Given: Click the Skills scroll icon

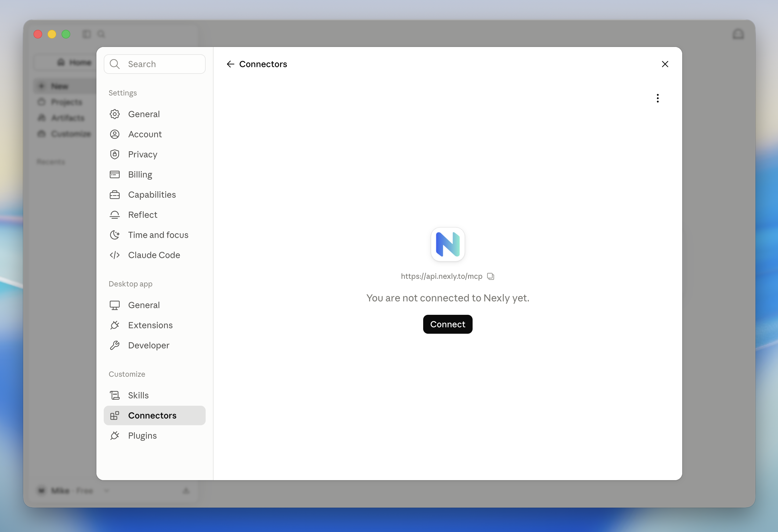Looking at the screenshot, I should coord(114,395).
